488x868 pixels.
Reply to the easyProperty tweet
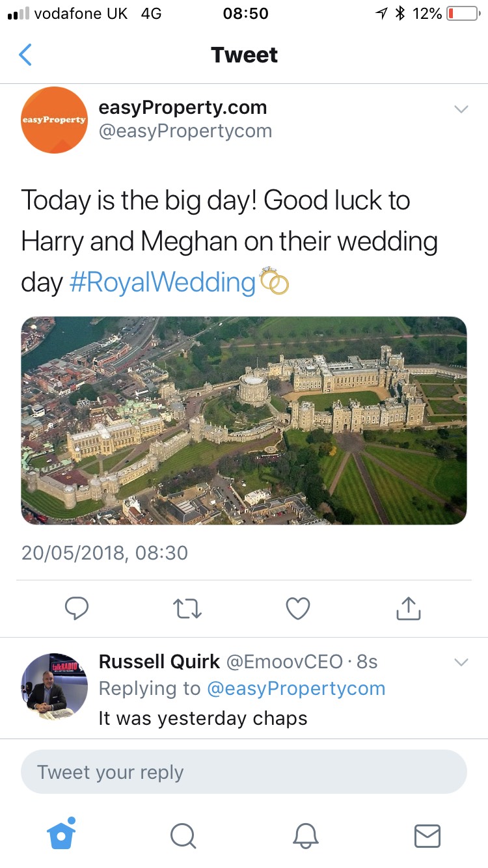point(77,608)
